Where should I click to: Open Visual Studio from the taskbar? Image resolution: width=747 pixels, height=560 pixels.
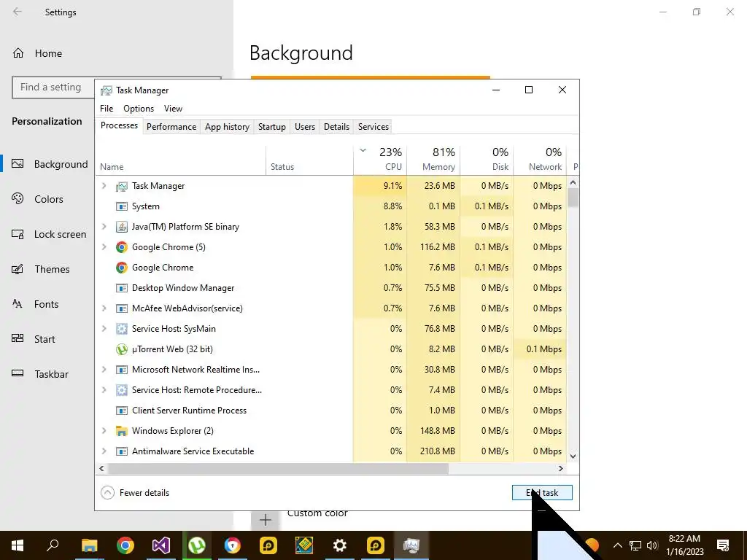pos(161,545)
